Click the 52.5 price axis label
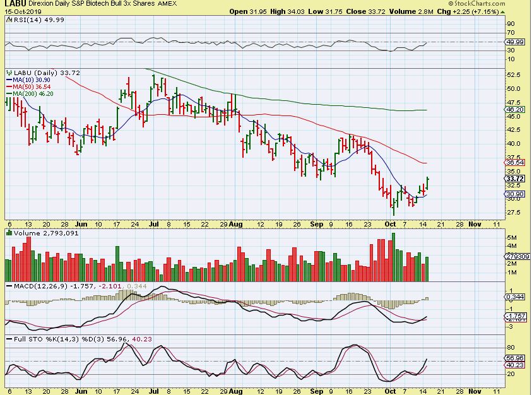 click(x=514, y=74)
